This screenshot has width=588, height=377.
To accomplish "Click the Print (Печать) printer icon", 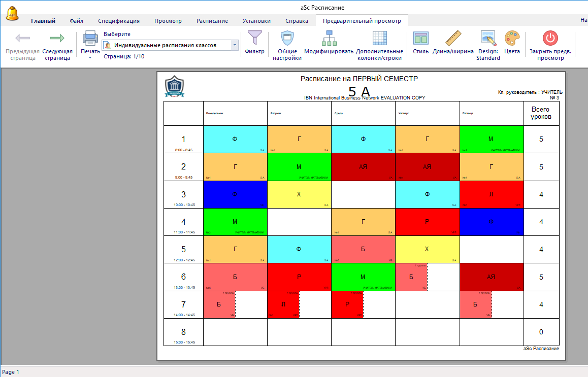I will point(90,39).
